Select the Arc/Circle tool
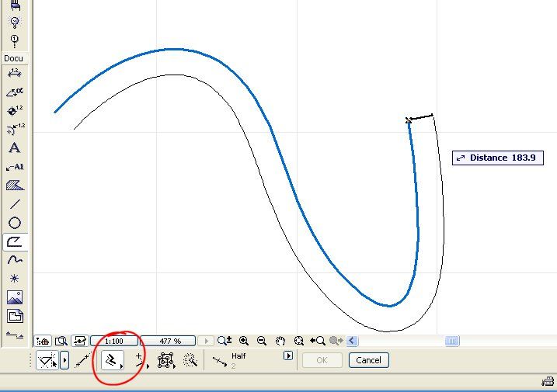Screen dimensions: 557x392 click(x=15, y=223)
